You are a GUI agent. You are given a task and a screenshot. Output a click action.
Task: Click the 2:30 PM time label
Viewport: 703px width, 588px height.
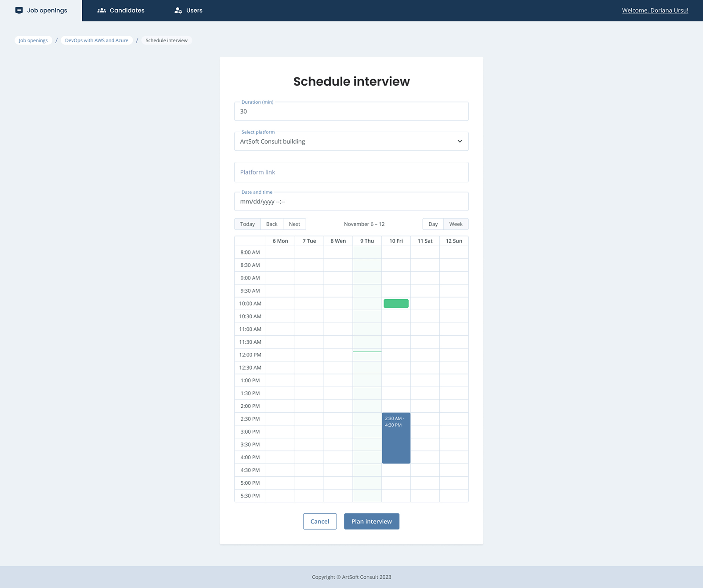pos(250,419)
